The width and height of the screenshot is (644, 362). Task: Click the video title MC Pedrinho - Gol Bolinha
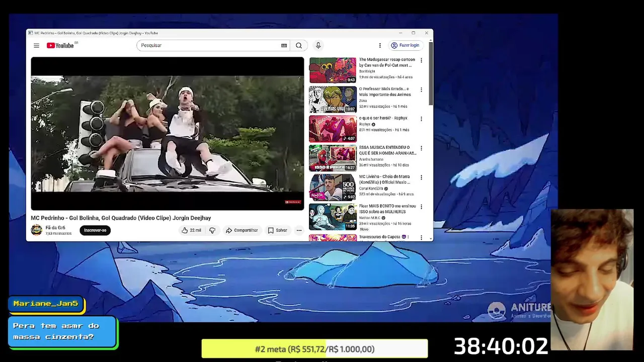tap(121, 218)
